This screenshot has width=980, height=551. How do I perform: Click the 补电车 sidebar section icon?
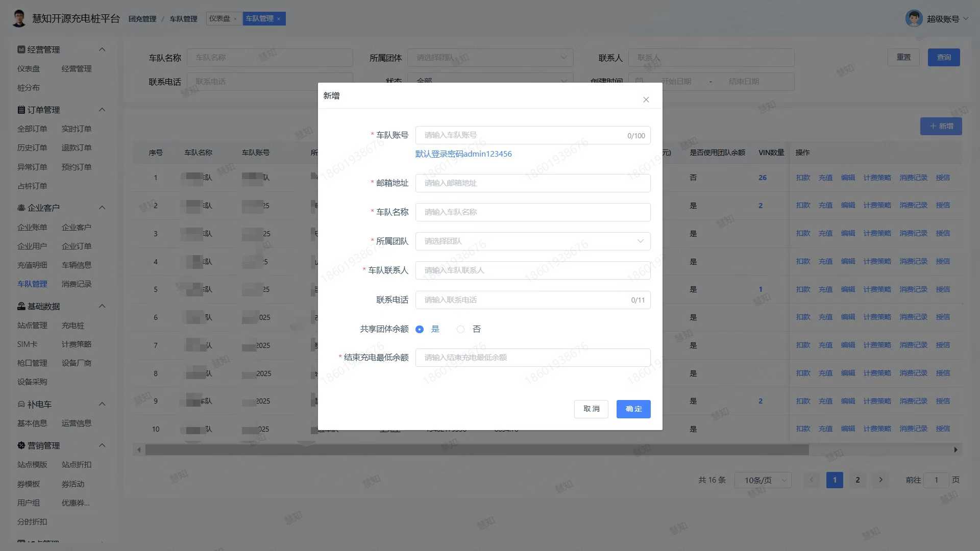[x=21, y=404]
